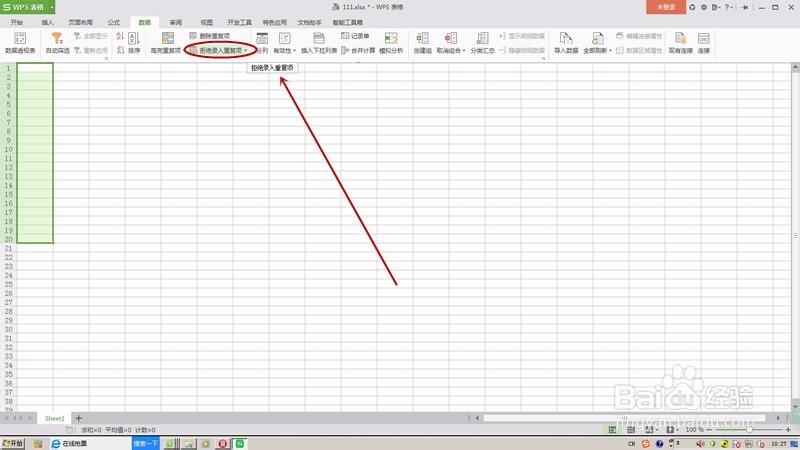Click the 求和=0 status bar entry
This screenshot has height=450, width=800.
[x=91, y=430]
